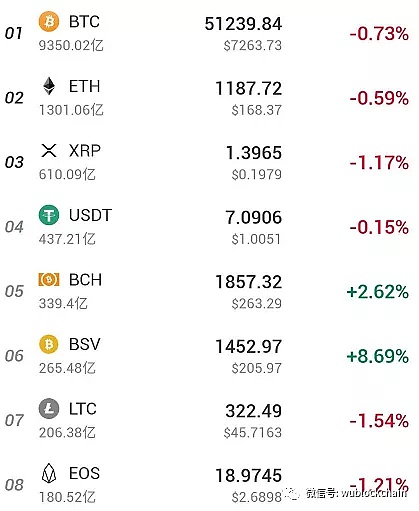419x511 pixels.
Task: Click the EOS price 18.9745
Action: point(249,475)
